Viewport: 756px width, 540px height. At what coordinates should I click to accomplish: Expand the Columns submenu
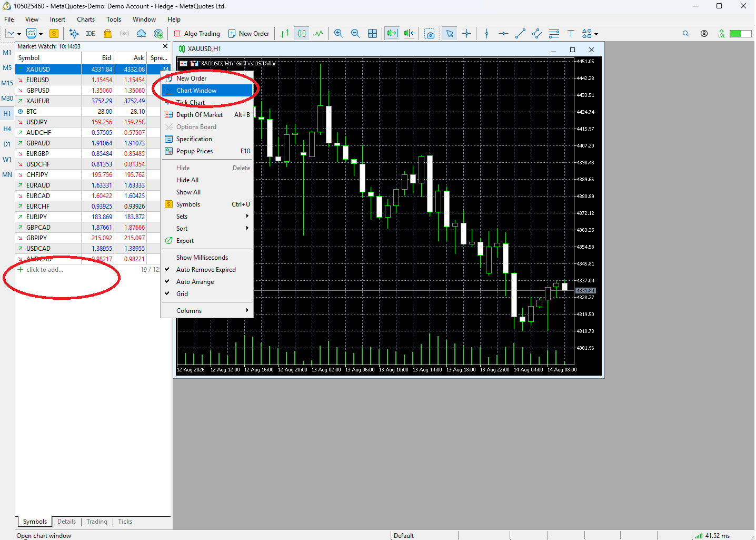click(x=207, y=311)
